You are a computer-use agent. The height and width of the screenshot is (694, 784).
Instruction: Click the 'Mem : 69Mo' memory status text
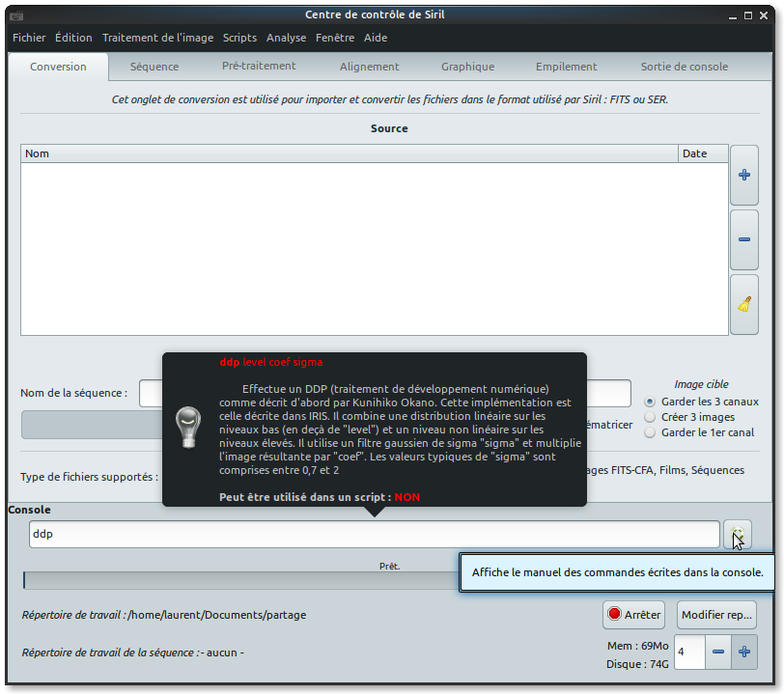coord(637,646)
